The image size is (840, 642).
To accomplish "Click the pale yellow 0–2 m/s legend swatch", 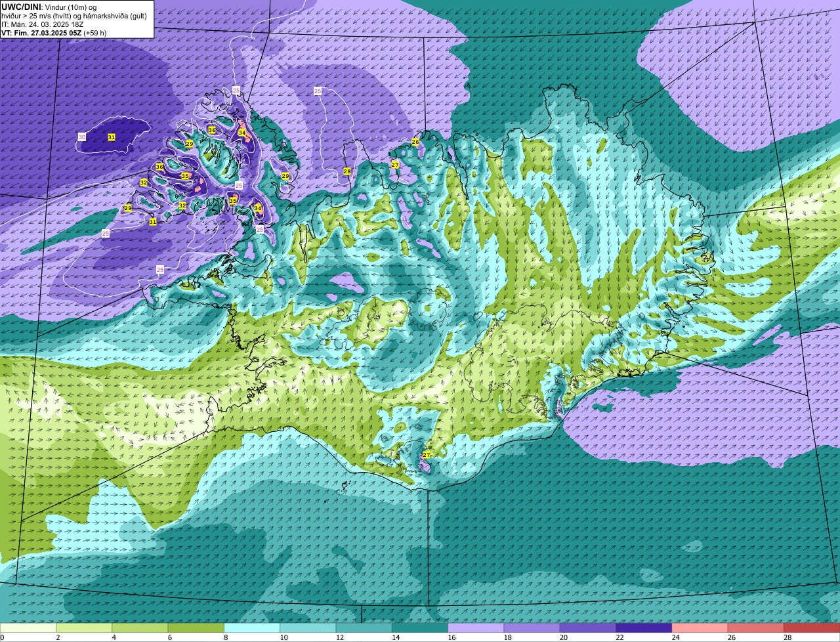I will tap(28, 628).
